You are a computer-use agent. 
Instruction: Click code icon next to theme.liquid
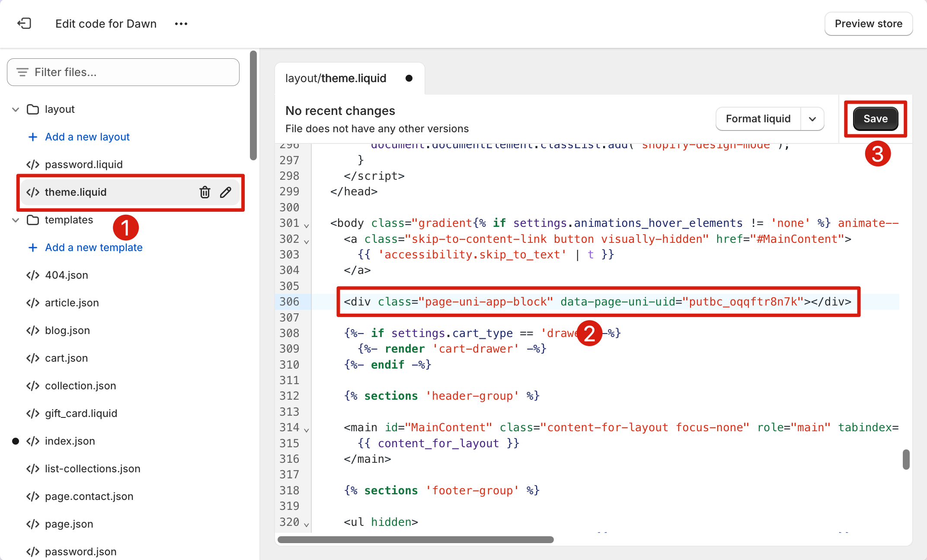pos(33,192)
